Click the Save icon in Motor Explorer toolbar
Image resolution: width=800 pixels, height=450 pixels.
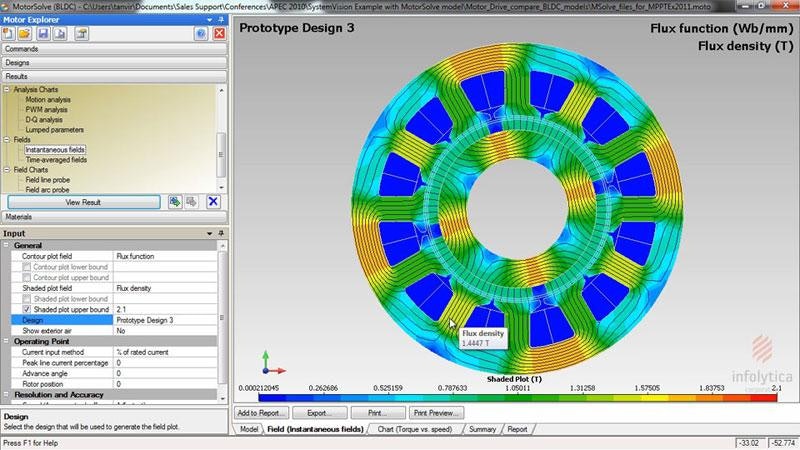(x=43, y=33)
